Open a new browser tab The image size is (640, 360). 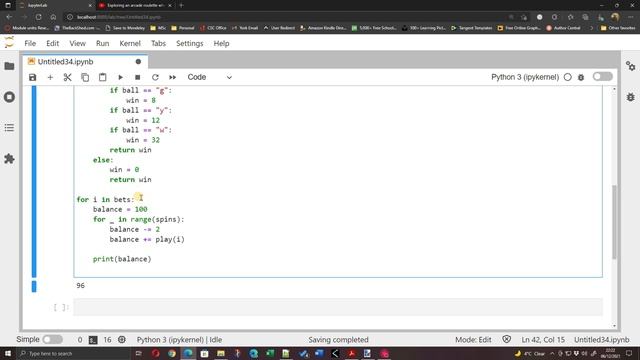pos(181,5)
